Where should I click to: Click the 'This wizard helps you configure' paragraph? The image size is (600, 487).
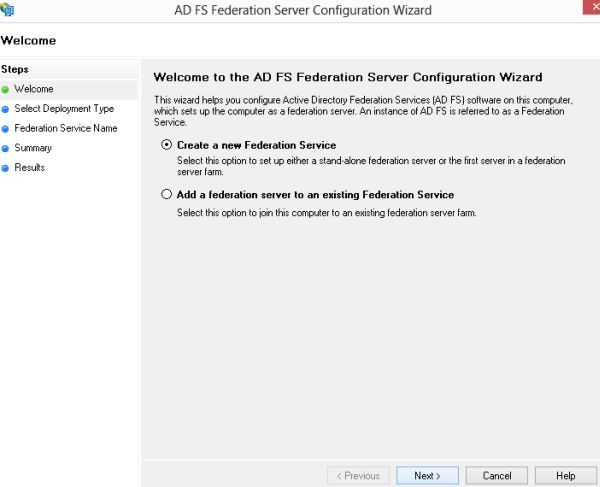[363, 111]
